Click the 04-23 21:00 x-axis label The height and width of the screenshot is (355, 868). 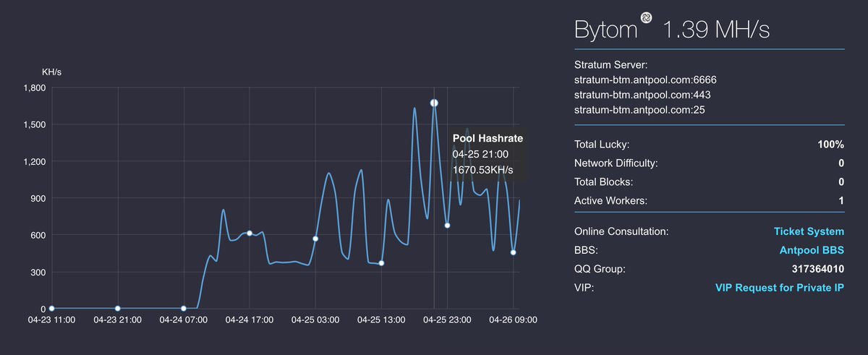118,319
